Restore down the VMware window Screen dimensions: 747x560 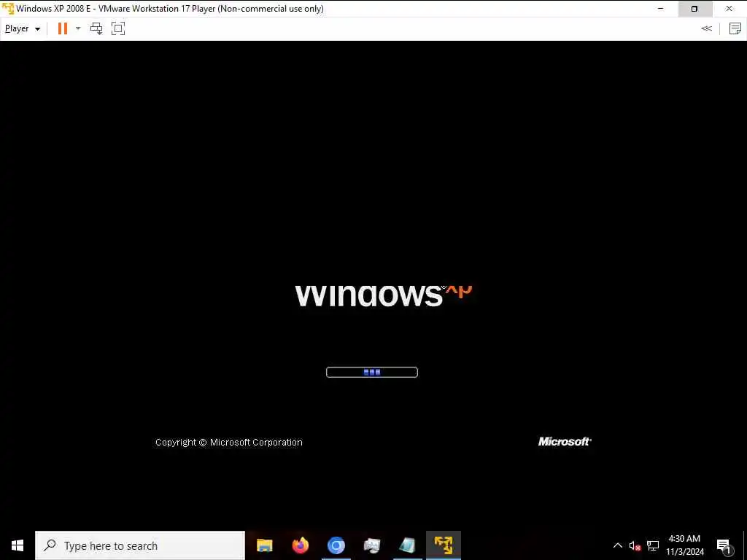694,9
